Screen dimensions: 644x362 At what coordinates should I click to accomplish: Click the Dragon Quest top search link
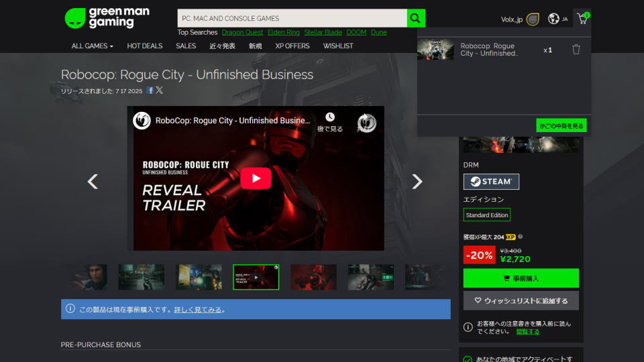point(242,32)
